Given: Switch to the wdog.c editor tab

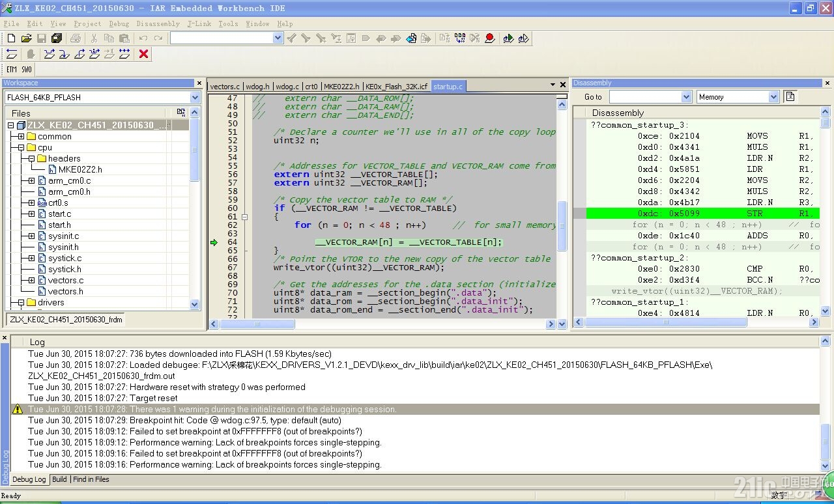Looking at the screenshot, I should pos(287,86).
